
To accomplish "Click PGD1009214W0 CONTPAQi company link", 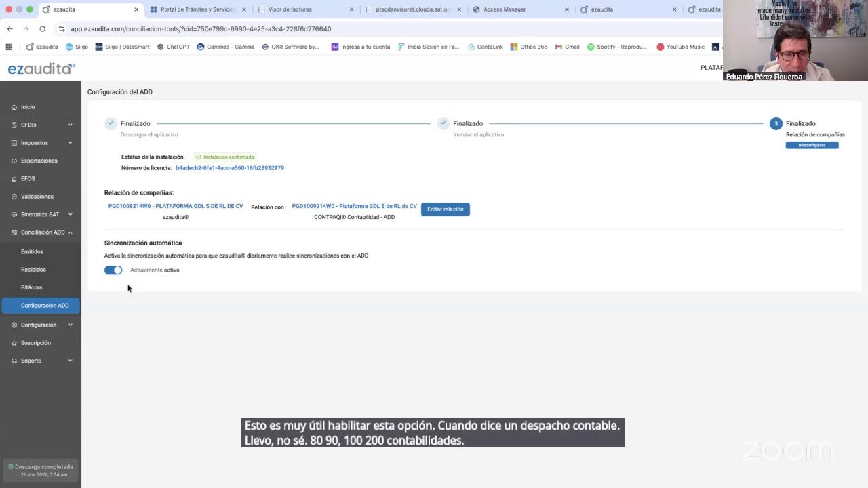I will (354, 206).
